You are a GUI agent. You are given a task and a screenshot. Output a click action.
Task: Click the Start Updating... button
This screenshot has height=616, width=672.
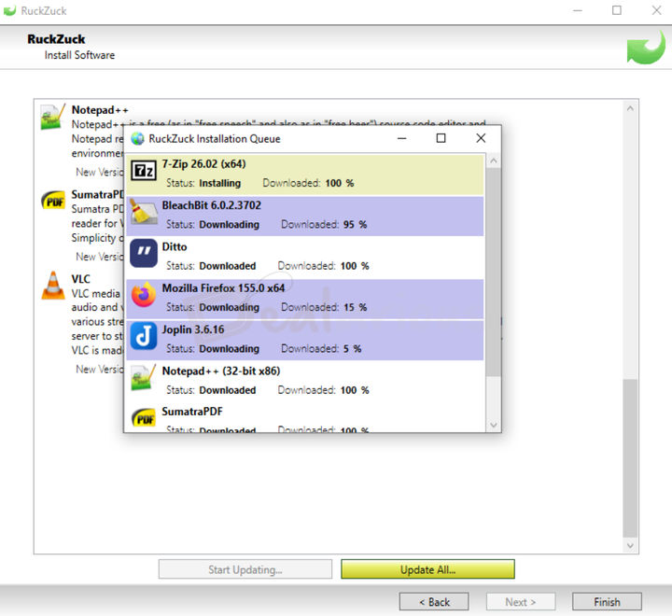[x=245, y=569]
